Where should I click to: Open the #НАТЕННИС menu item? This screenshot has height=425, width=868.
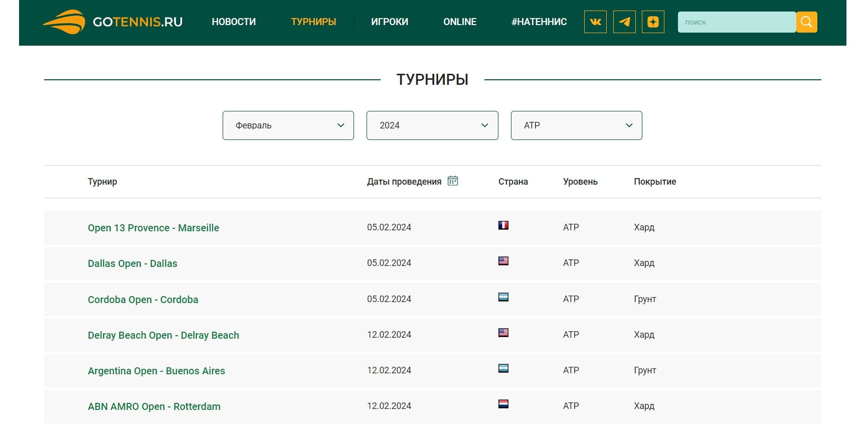[x=539, y=22]
